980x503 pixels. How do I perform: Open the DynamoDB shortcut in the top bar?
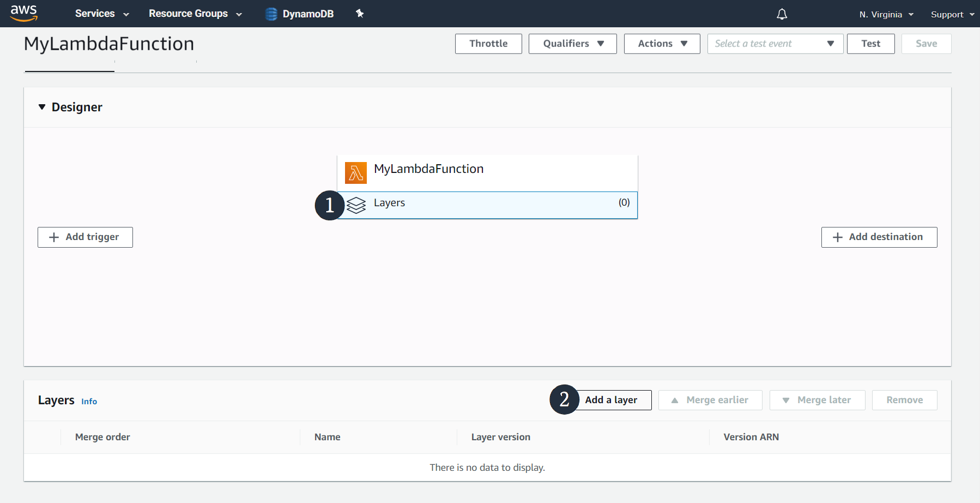[x=300, y=14]
